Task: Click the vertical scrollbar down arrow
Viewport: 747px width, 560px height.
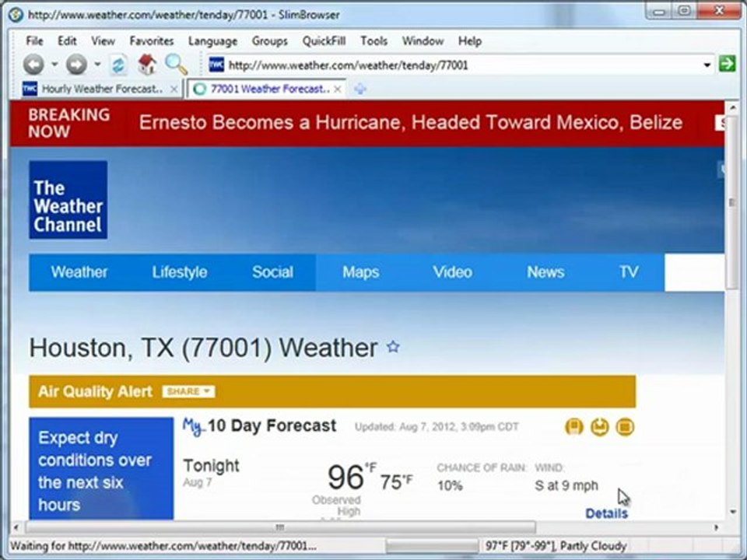Action: [733, 513]
